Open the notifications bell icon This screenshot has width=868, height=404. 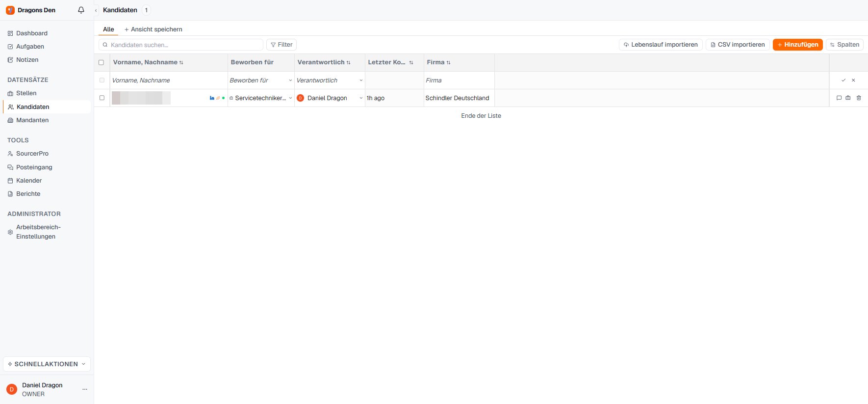[81, 10]
